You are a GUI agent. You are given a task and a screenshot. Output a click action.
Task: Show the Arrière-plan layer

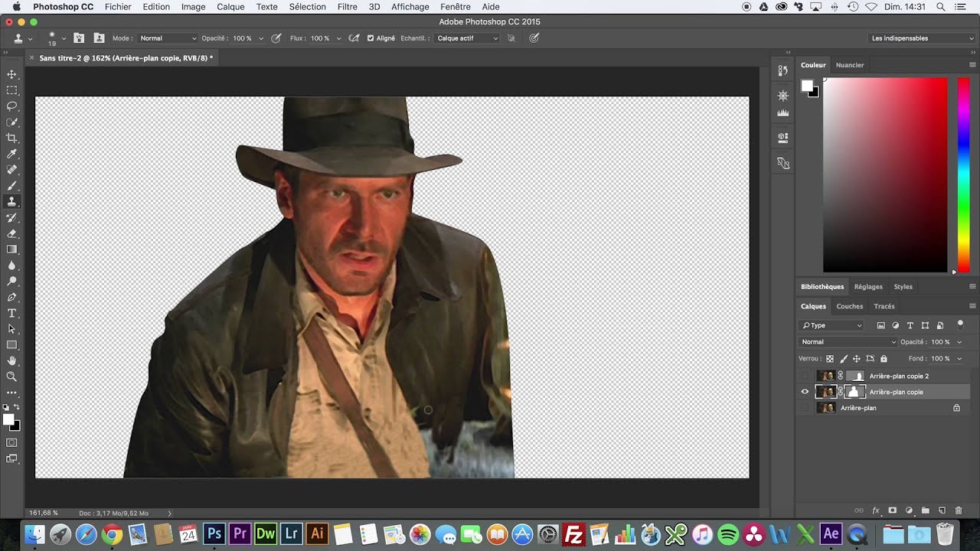coord(805,408)
